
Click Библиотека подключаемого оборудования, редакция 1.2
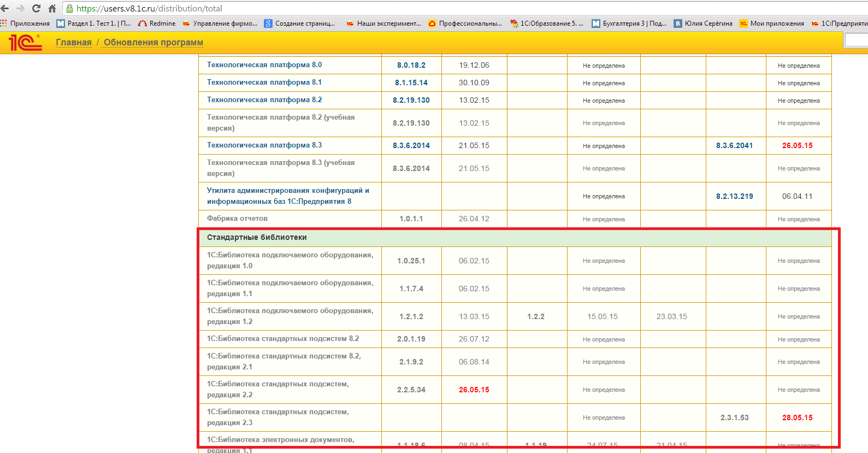[290, 316]
